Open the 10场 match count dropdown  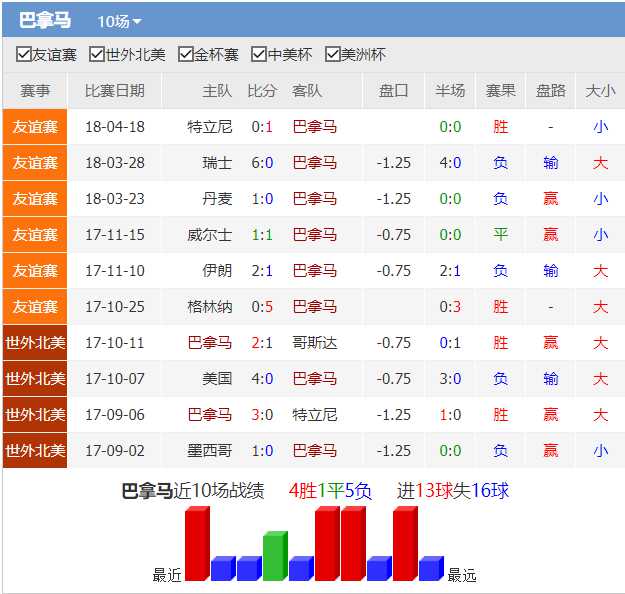point(119,21)
